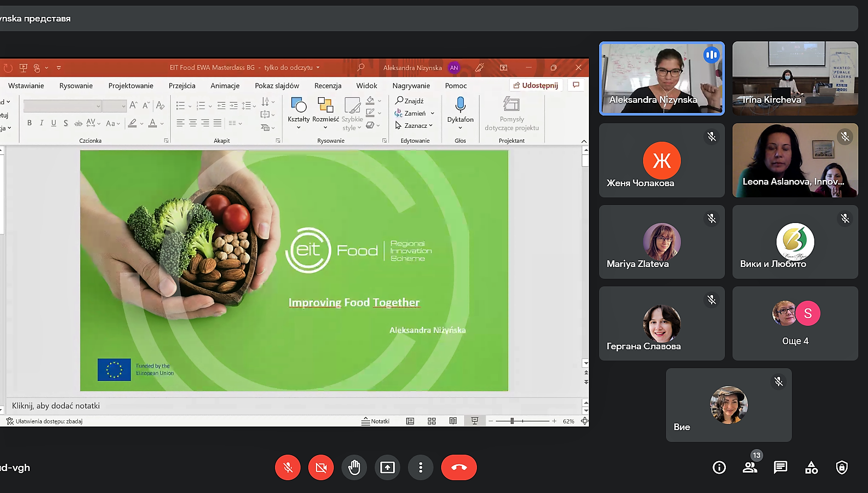Select Aleksandra Nizynska video tile
The image size is (868, 493).
pos(662,78)
